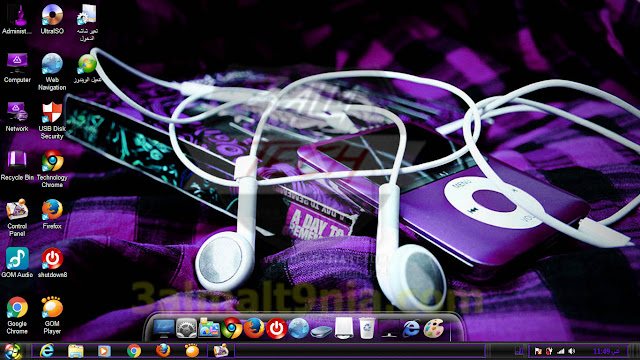Open the Action Center flag in the tray
The width and height of the screenshot is (640, 360).
coord(538,351)
